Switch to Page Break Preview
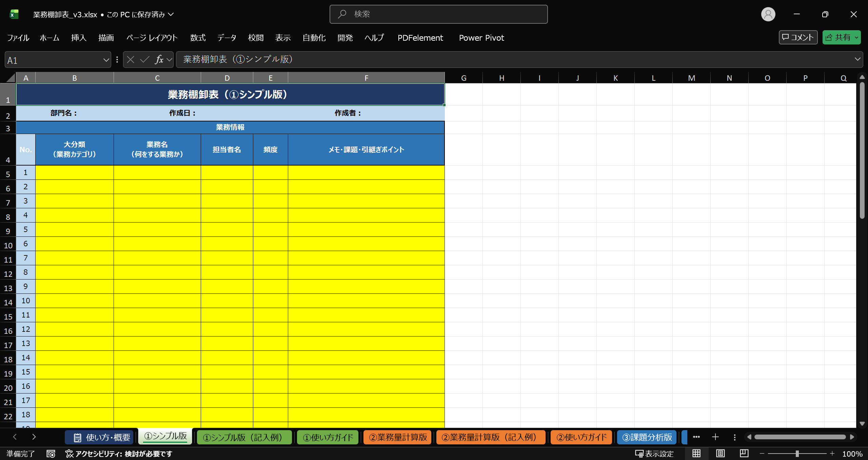Viewport: 868px width, 460px height. point(744,454)
